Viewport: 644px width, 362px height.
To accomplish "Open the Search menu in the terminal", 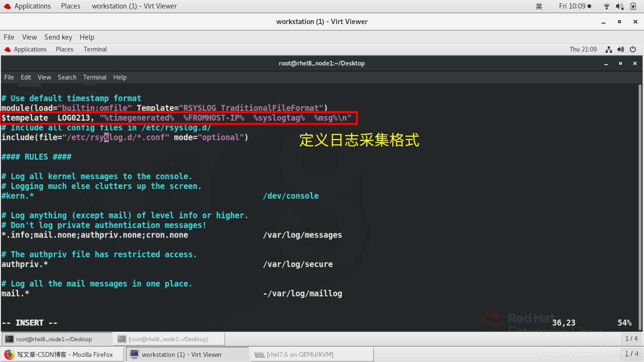I will point(67,77).
